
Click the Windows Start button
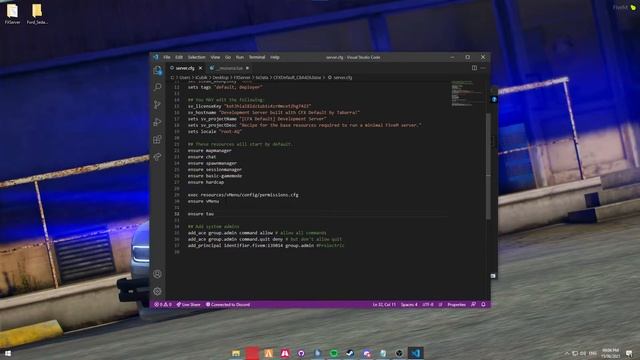coord(7,353)
